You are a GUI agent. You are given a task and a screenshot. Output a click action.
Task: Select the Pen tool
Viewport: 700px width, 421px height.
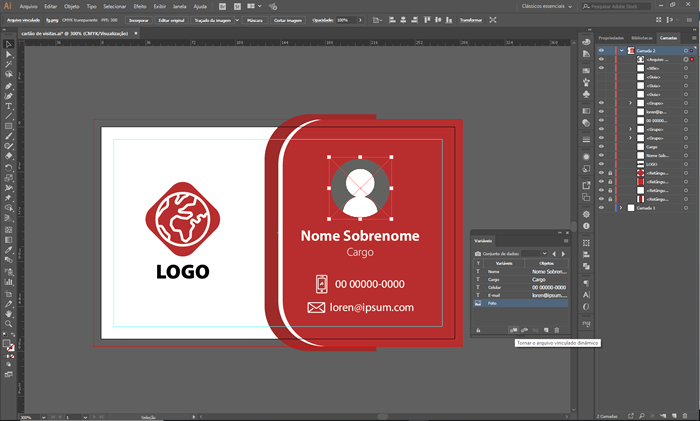8,86
